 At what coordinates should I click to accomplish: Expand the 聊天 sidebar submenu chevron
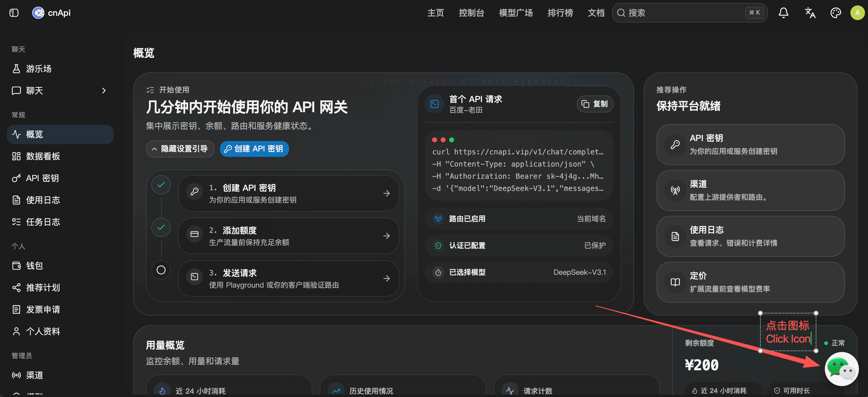pyautogui.click(x=104, y=91)
